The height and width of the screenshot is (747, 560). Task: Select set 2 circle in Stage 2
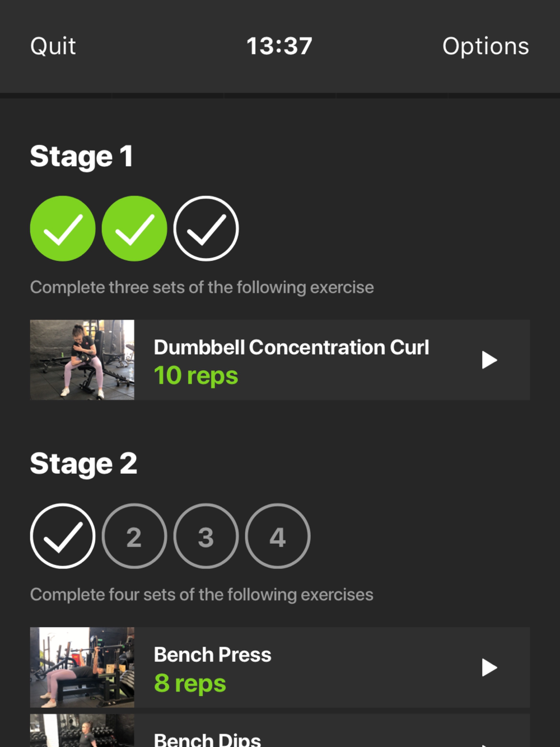(x=134, y=536)
